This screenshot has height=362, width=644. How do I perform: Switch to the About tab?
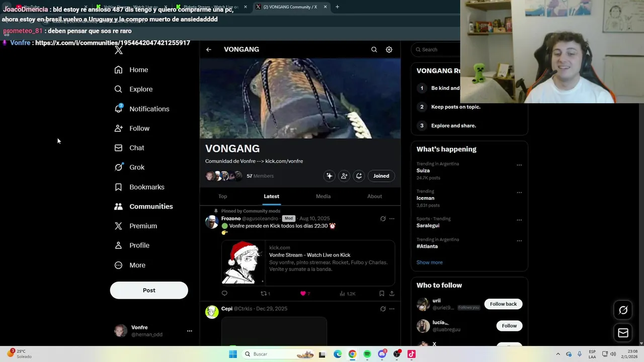pos(374,197)
